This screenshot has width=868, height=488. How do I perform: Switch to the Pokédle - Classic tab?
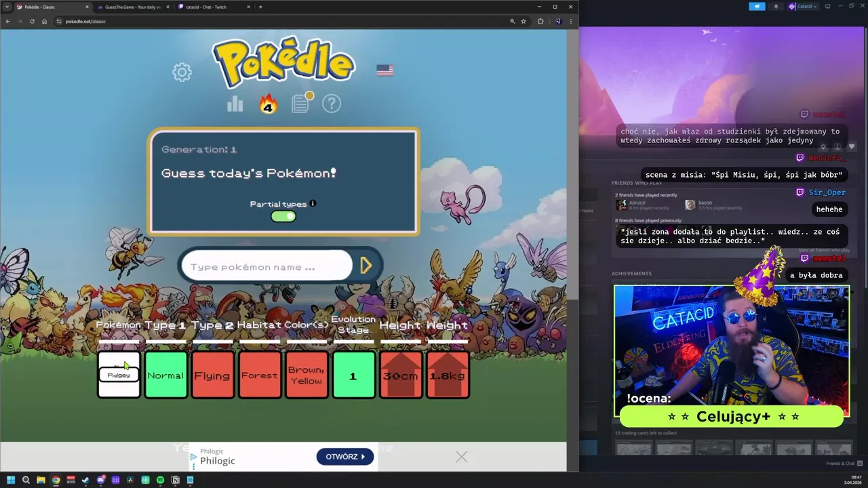pos(48,7)
